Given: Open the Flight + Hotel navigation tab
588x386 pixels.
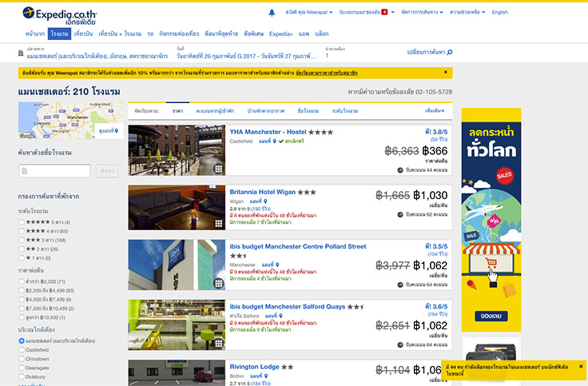Looking at the screenshot, I should click(120, 34).
